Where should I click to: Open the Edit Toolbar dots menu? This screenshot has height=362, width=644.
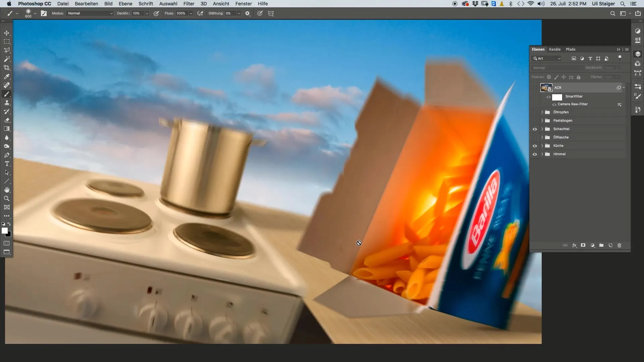pyautogui.click(x=7, y=216)
